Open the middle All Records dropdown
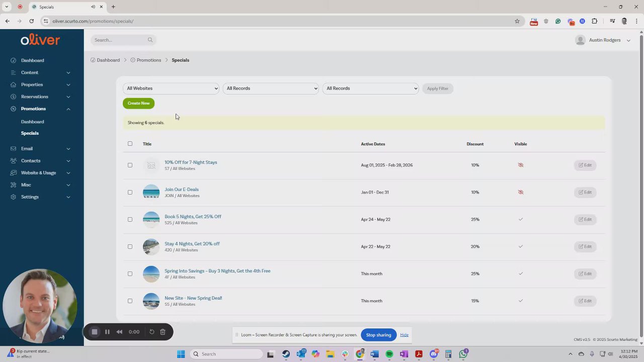Viewport: 644px width, 362px height. pos(271,88)
